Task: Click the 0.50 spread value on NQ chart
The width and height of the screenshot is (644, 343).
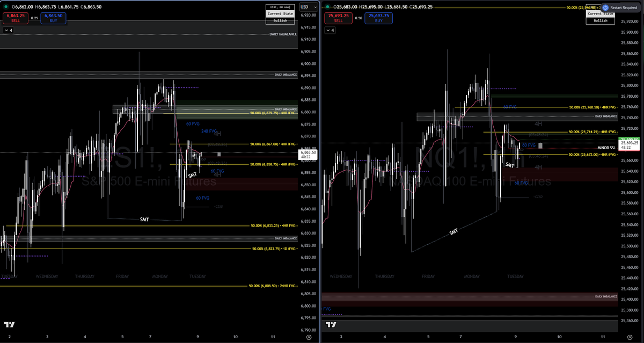Action: [358, 18]
